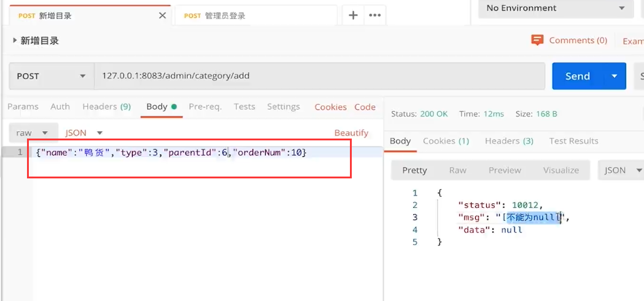
Task: Open the response Cookies (1) tab
Action: [x=446, y=141]
